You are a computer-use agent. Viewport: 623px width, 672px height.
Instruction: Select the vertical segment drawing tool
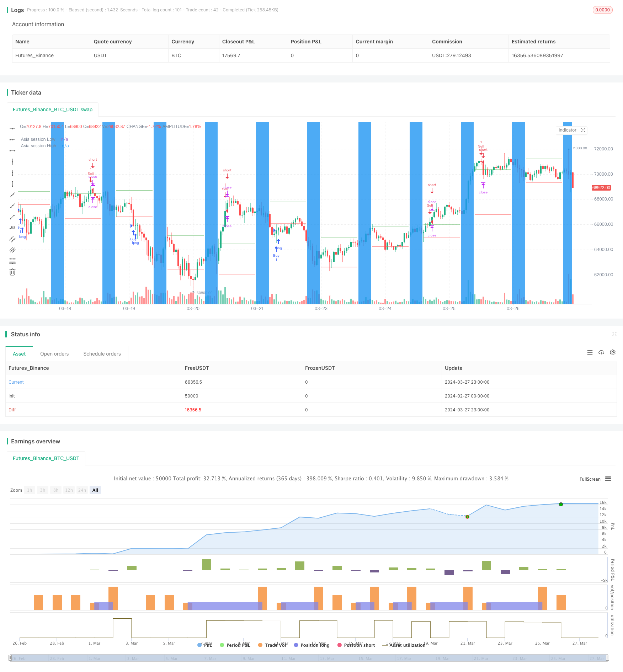(12, 184)
